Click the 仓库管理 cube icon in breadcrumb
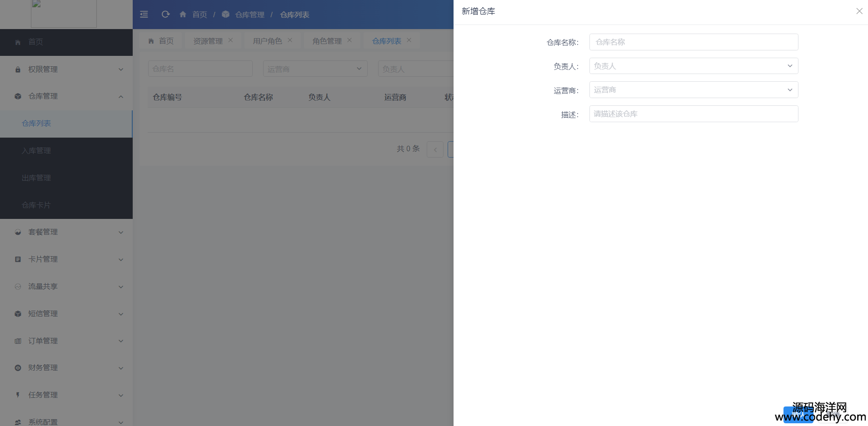The image size is (868, 426). [225, 15]
